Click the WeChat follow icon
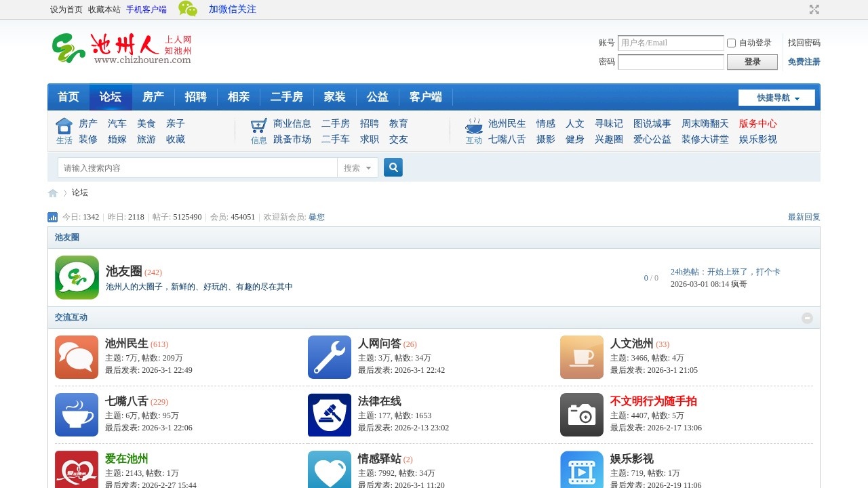The width and height of the screenshot is (868, 488). click(x=188, y=9)
